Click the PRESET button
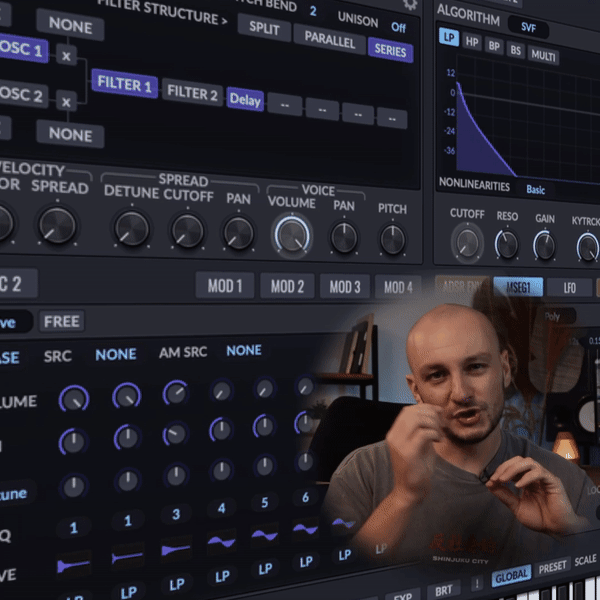This screenshot has height=600, width=600. point(553,567)
